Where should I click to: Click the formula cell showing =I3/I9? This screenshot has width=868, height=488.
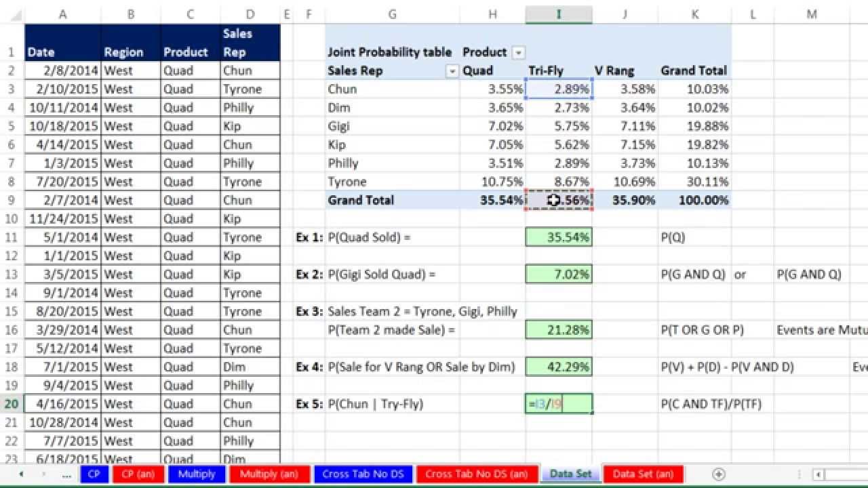click(559, 404)
